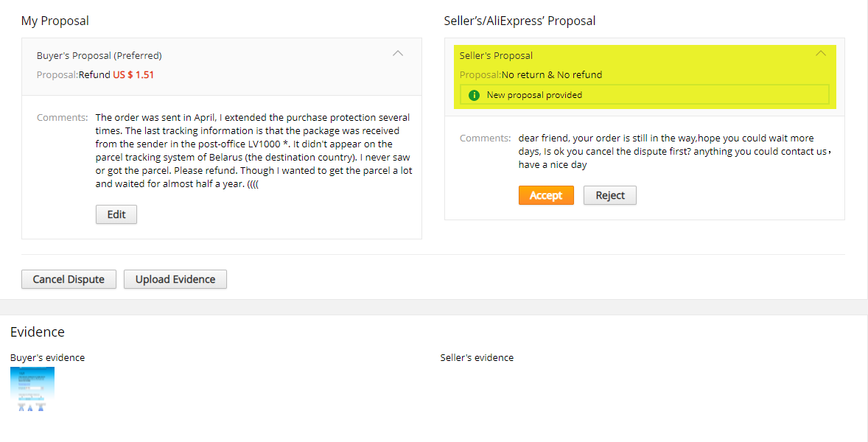Collapse the Seller's Proposal panel chevron

point(821,54)
